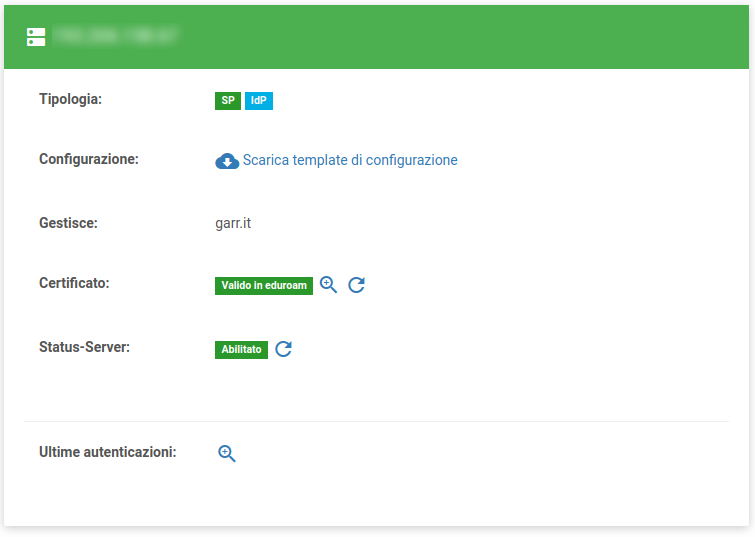Click the Abilitato status badge
The height and width of the screenshot is (537, 755).
point(241,350)
